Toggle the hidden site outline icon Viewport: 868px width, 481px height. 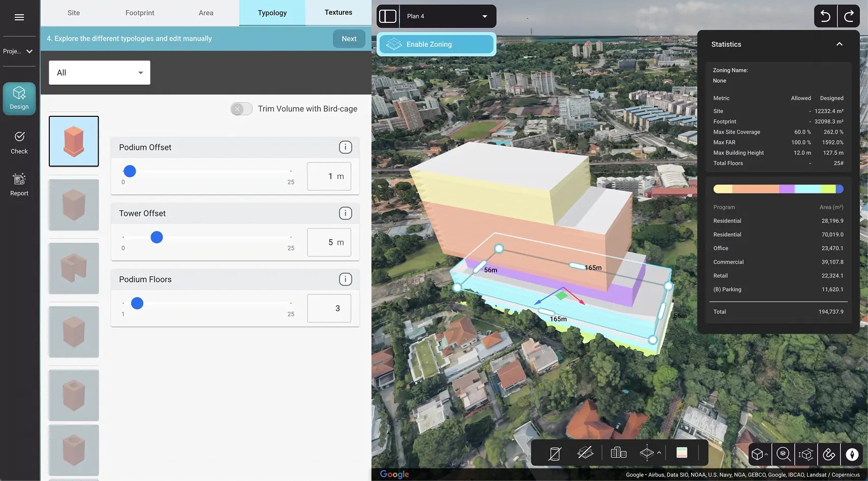coord(585,453)
